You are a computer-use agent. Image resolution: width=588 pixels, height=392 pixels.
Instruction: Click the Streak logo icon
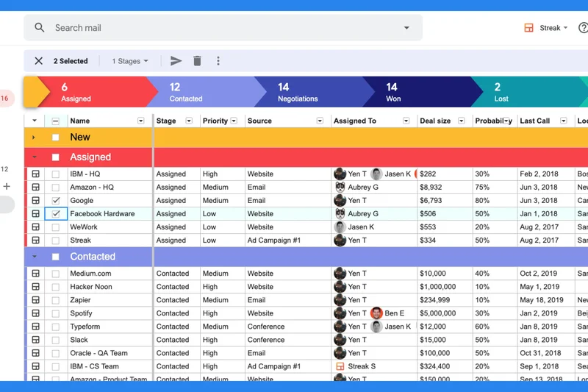coord(528,28)
